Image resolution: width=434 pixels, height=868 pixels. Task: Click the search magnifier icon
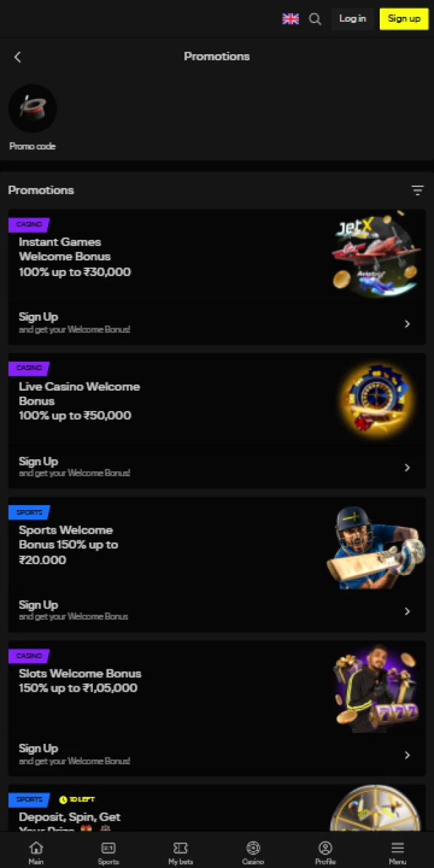(x=315, y=19)
